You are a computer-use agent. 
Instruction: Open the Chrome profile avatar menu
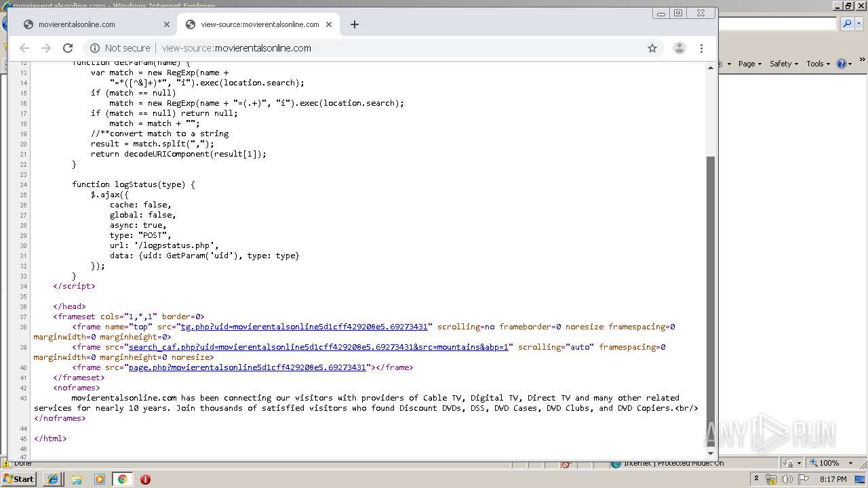[679, 48]
